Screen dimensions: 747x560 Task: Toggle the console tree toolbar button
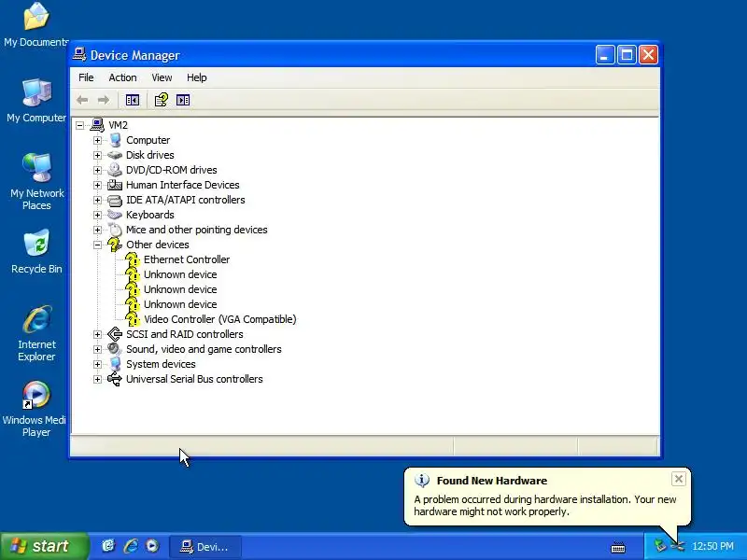point(133,100)
